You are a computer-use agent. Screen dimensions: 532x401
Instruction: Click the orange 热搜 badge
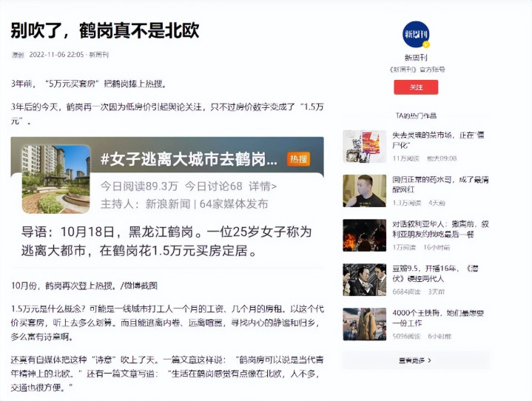point(299,159)
